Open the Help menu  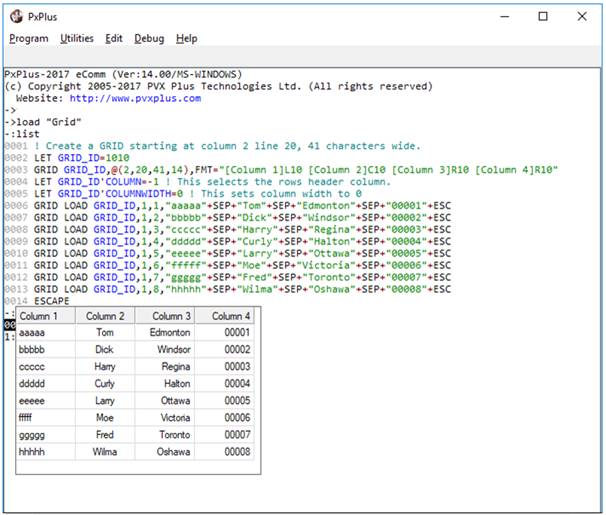click(187, 38)
